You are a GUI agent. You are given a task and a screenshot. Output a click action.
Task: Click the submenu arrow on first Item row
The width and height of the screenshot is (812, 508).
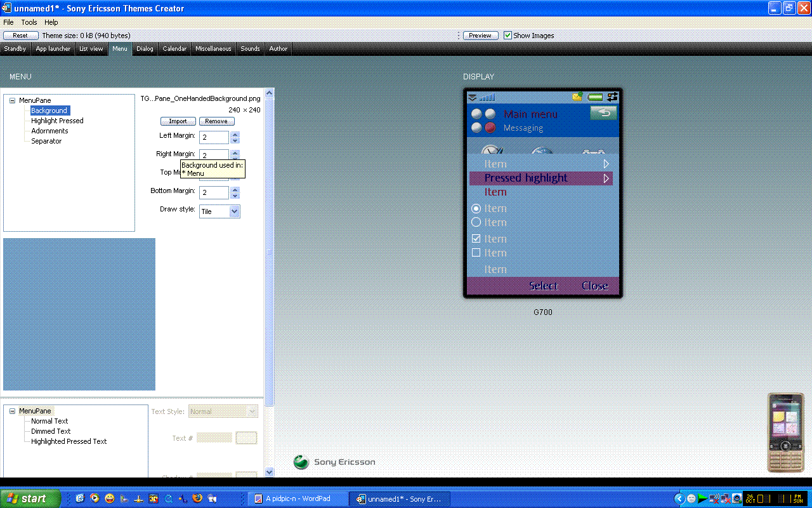(606, 164)
